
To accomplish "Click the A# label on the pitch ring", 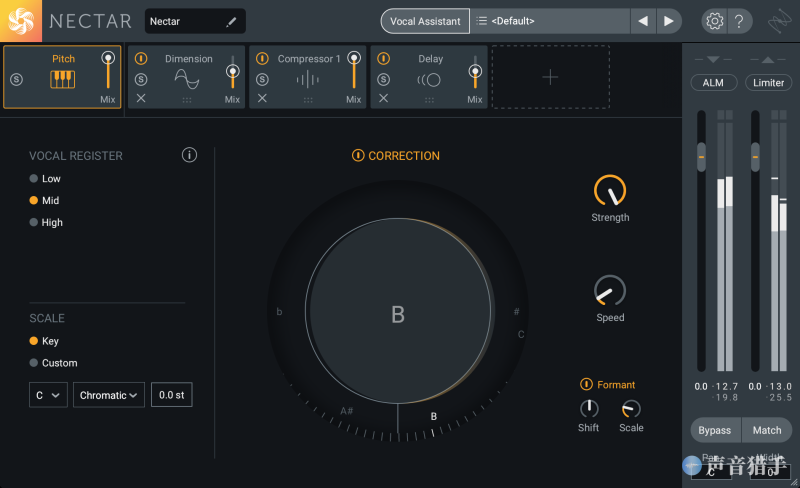I will tap(347, 410).
